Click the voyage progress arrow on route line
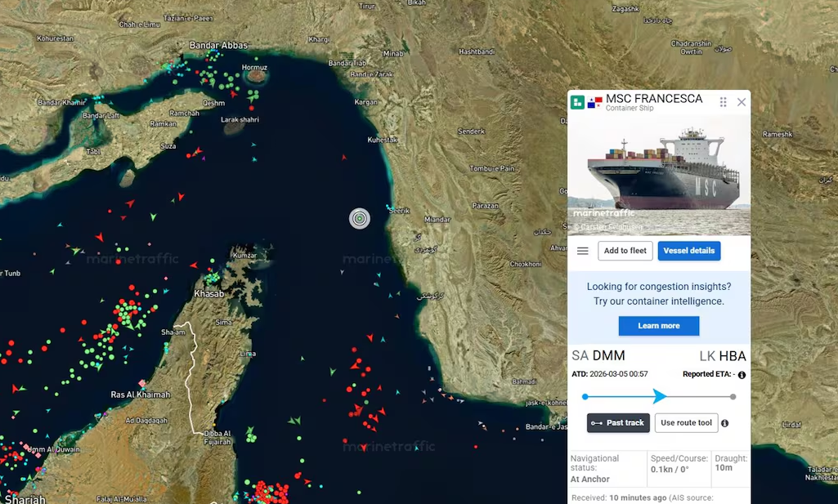Screen dimensions: 838x504 660,397
